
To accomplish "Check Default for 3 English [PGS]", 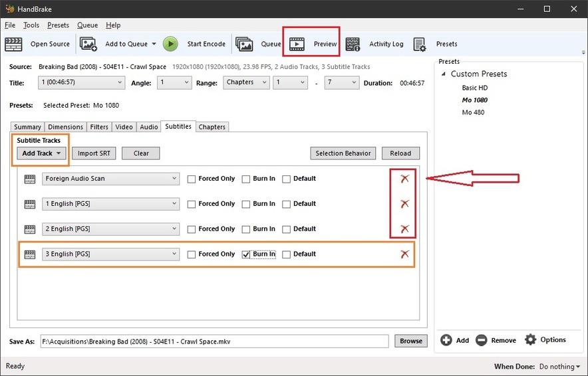I will tap(286, 254).
